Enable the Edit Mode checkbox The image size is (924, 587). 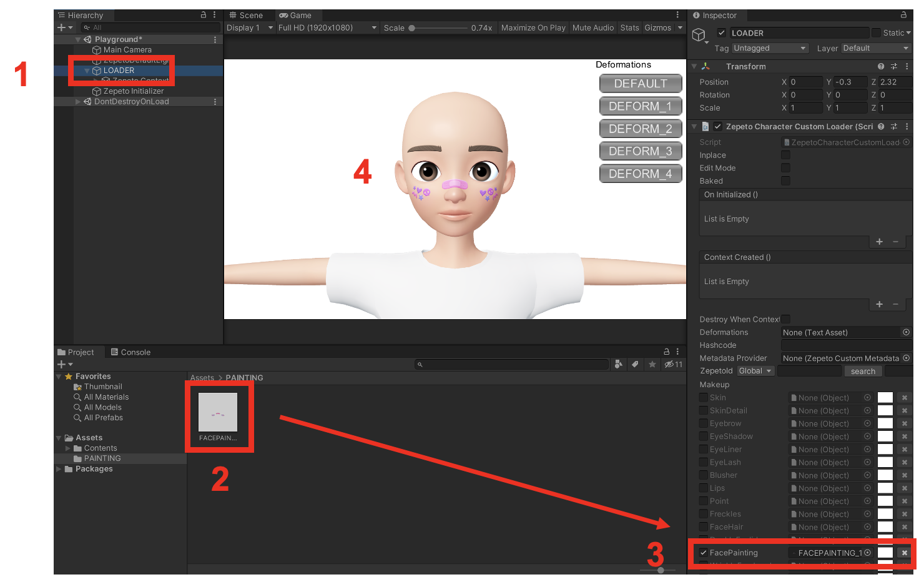coord(785,168)
